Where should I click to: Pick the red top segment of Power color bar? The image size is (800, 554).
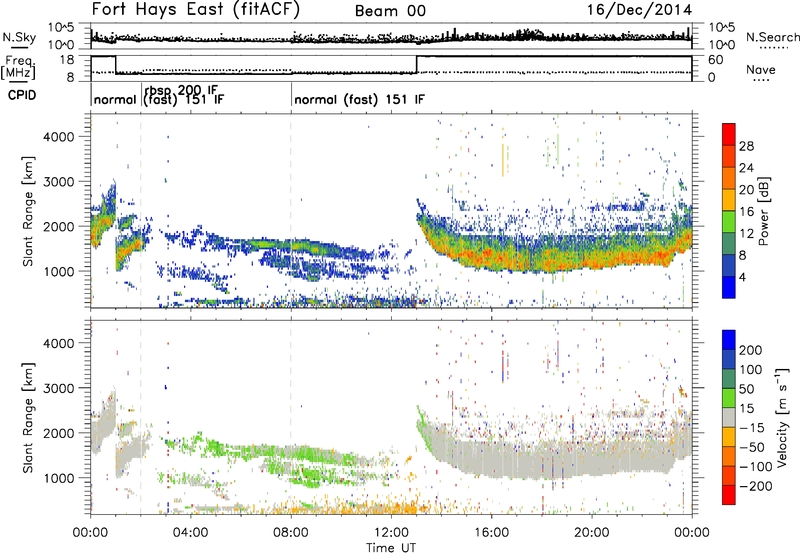click(x=729, y=135)
